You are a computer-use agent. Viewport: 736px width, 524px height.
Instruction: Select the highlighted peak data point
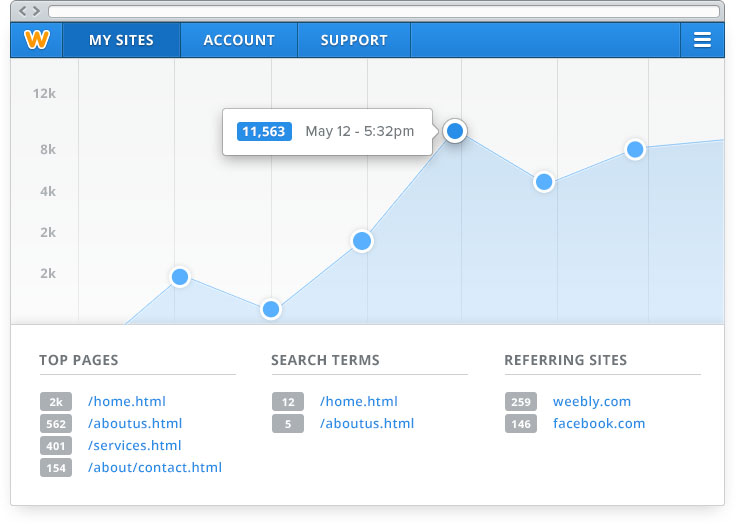pyautogui.click(x=455, y=131)
